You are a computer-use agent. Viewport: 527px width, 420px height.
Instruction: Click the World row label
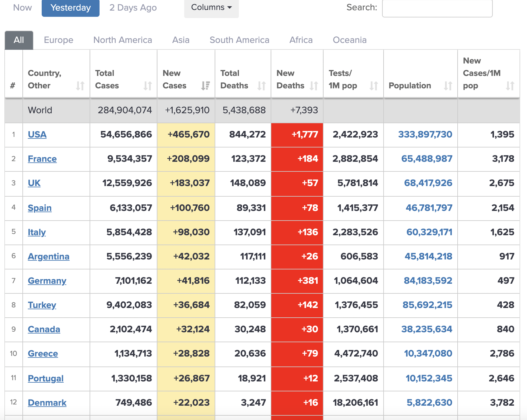coord(40,110)
